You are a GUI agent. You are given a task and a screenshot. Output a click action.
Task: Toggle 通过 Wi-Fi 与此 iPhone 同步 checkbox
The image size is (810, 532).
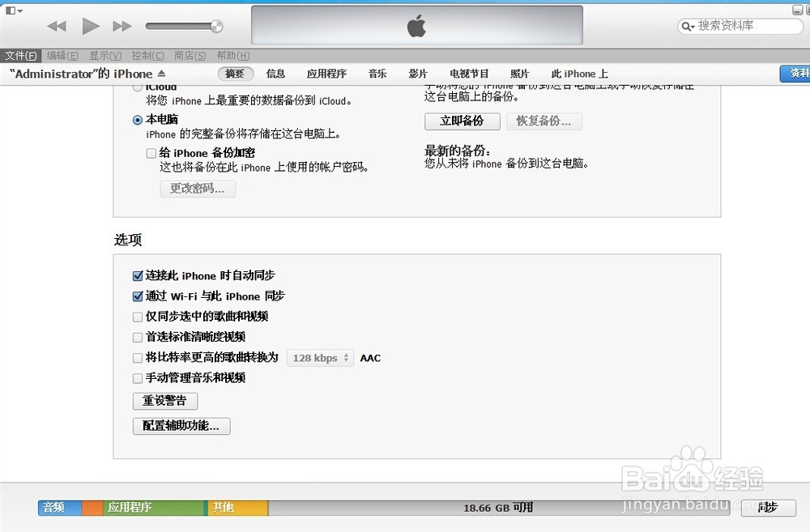pyautogui.click(x=138, y=296)
